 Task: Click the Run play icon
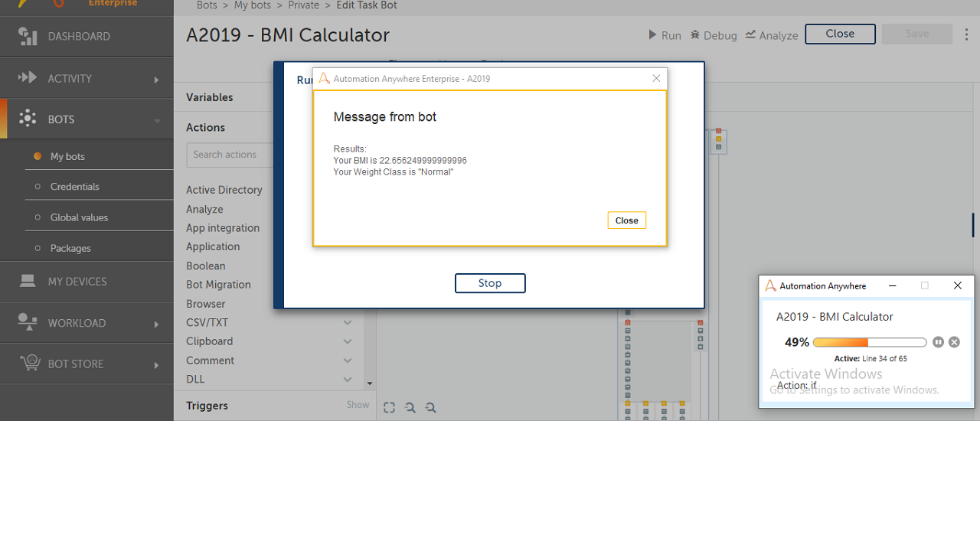pos(652,34)
